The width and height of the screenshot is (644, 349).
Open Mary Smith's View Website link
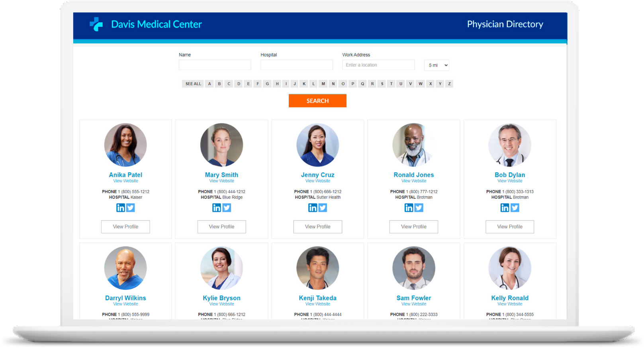point(221,181)
